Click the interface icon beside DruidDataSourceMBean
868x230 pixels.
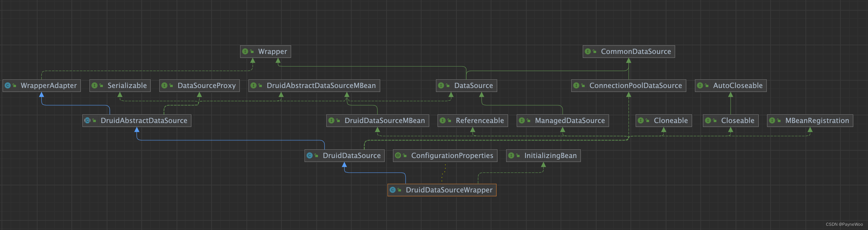click(x=331, y=120)
